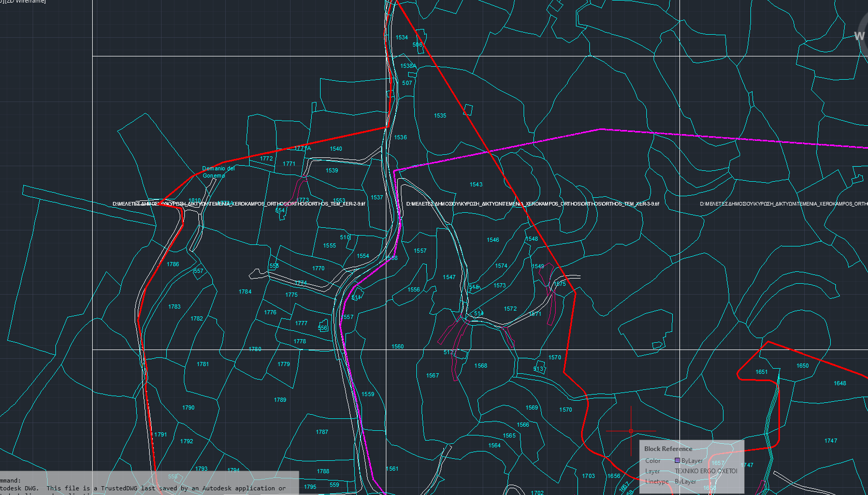
Task: Select parcel number 1572
Action: coord(510,309)
